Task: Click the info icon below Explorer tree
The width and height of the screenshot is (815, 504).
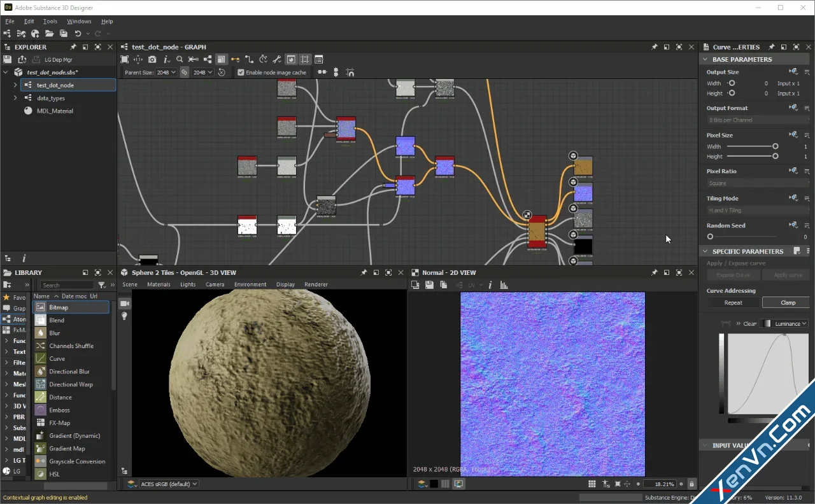Action: (x=24, y=258)
